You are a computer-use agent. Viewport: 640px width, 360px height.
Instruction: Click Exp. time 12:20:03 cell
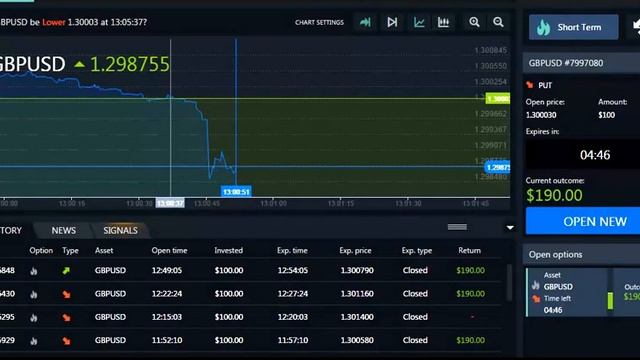(293, 317)
